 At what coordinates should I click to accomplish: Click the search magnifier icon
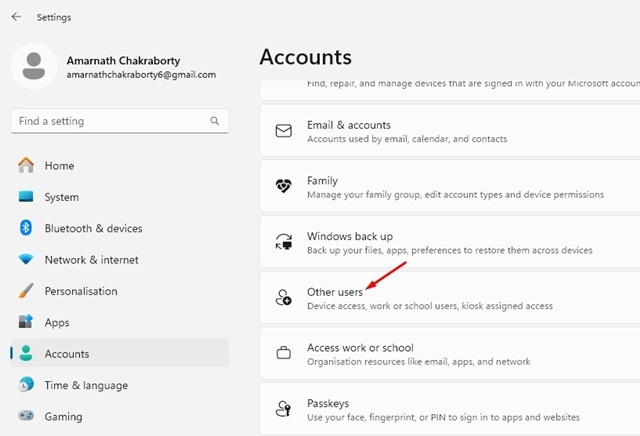[x=215, y=121]
